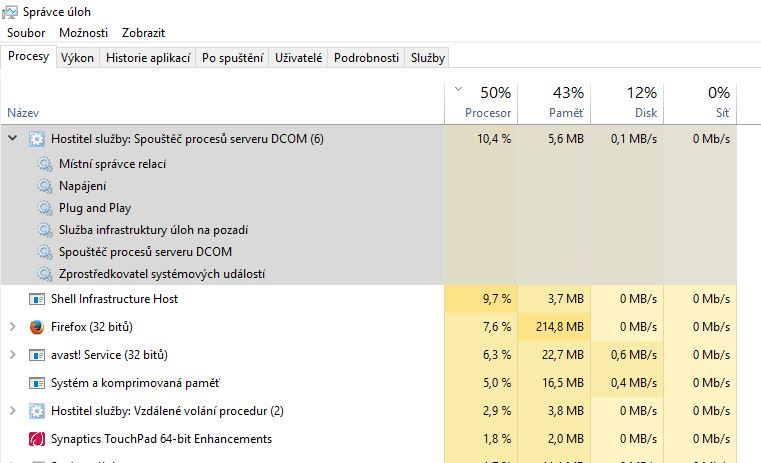The height and width of the screenshot is (463, 761).
Task: Switch to the Výkon tab
Action: [77, 58]
